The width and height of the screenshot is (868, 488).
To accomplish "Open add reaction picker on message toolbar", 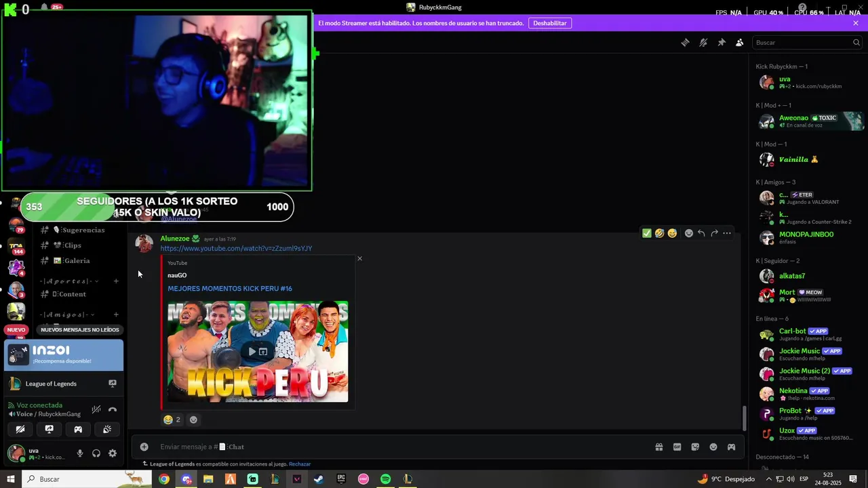I will point(689,233).
